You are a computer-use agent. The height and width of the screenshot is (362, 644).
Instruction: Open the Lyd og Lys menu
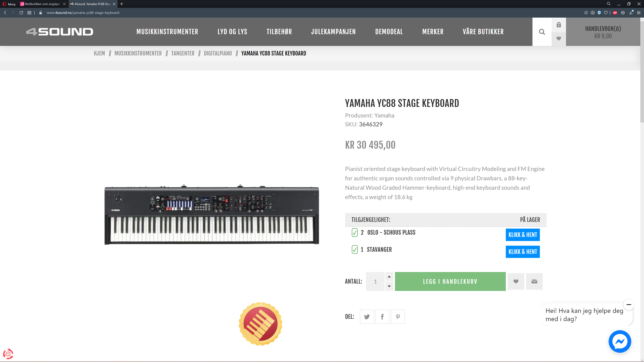(232, 32)
